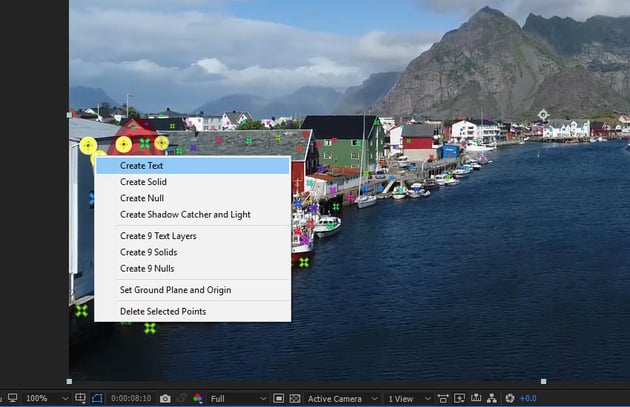The image size is (630, 407).
Task: Choose Set Ground Plane and Origin
Action: pyautogui.click(x=175, y=290)
